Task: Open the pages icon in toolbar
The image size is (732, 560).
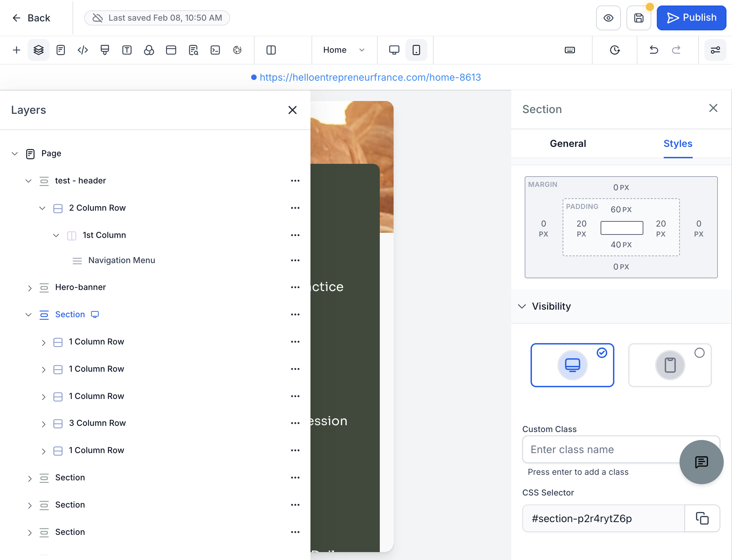Action: point(61,50)
